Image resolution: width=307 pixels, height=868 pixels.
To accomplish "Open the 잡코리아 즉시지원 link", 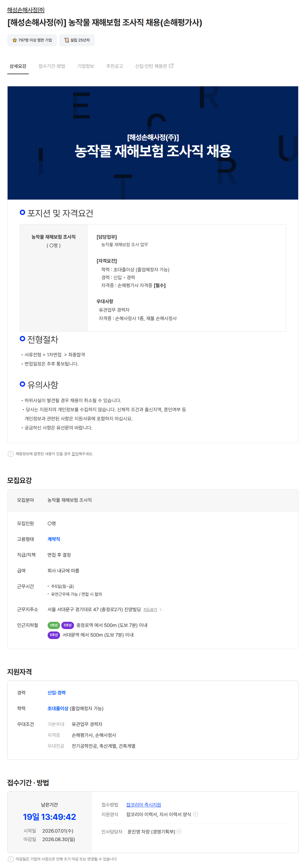I will click(143, 804).
